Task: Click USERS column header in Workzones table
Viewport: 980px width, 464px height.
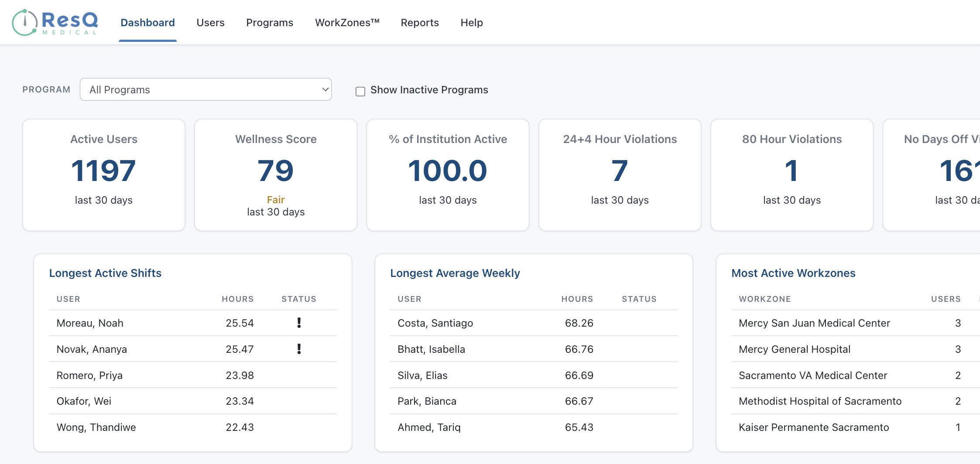Action: [946, 299]
